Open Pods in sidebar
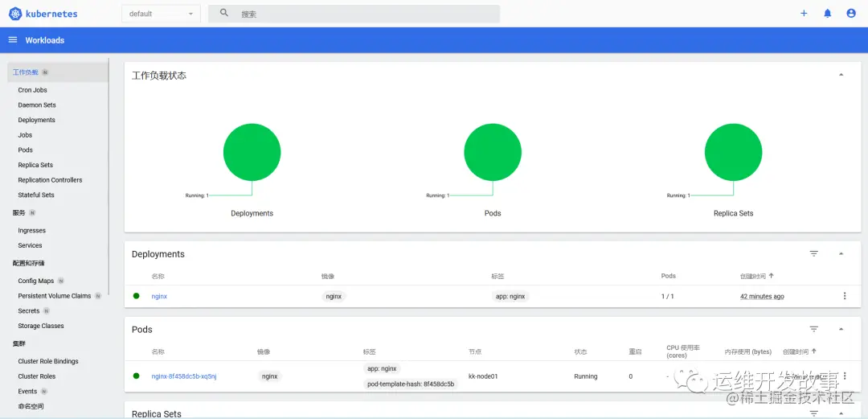Viewport: 868px width, 419px height. (x=26, y=150)
